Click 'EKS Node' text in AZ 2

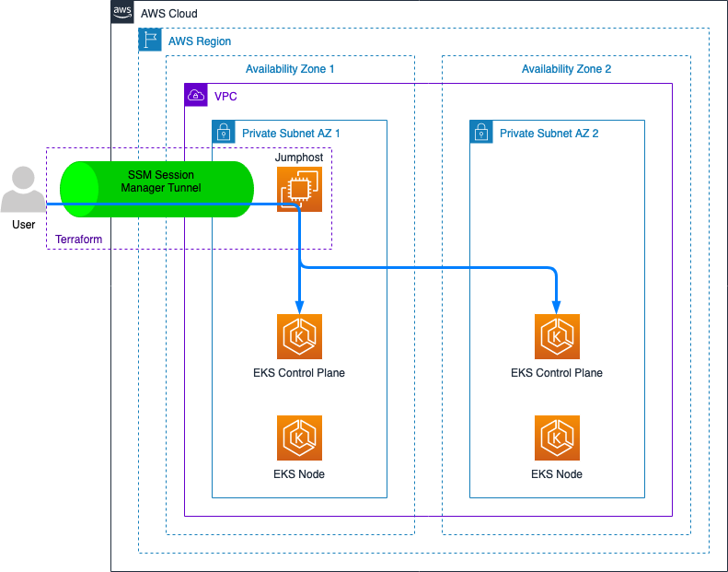[x=557, y=474]
